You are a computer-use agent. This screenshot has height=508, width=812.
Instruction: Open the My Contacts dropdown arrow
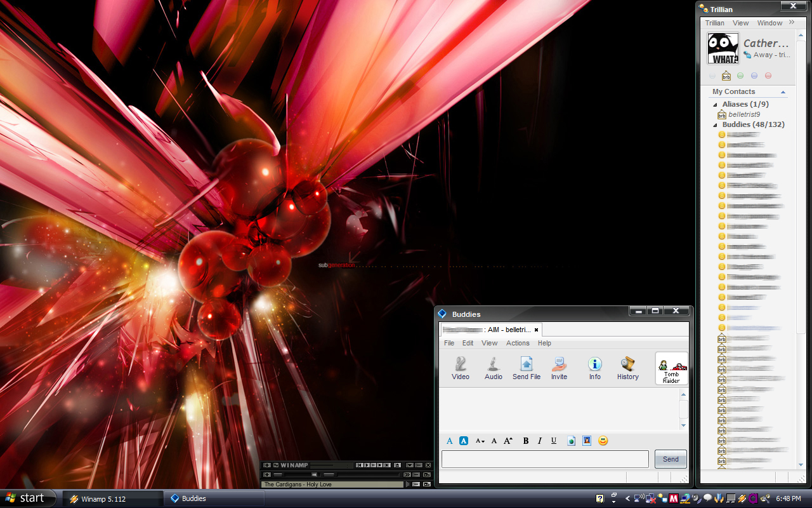(783, 92)
